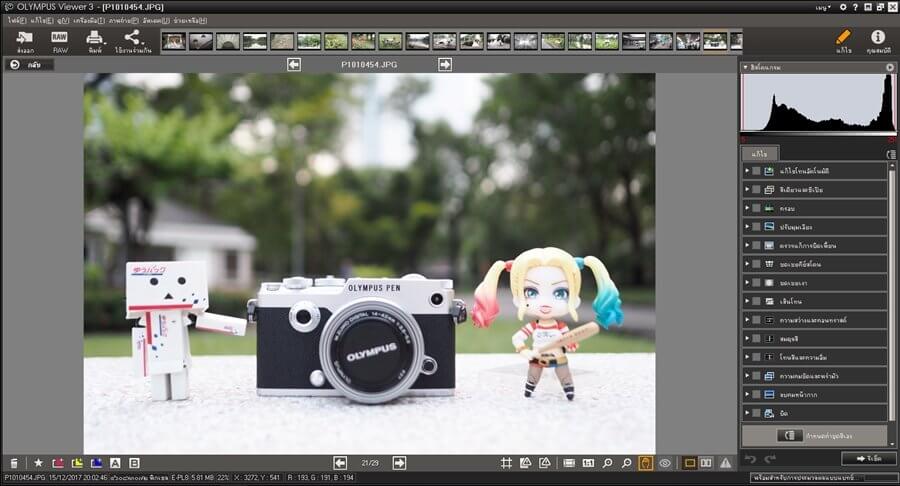This screenshot has height=486, width=900.
Task: Collapse the histogram panel triangle
Action: tap(745, 67)
